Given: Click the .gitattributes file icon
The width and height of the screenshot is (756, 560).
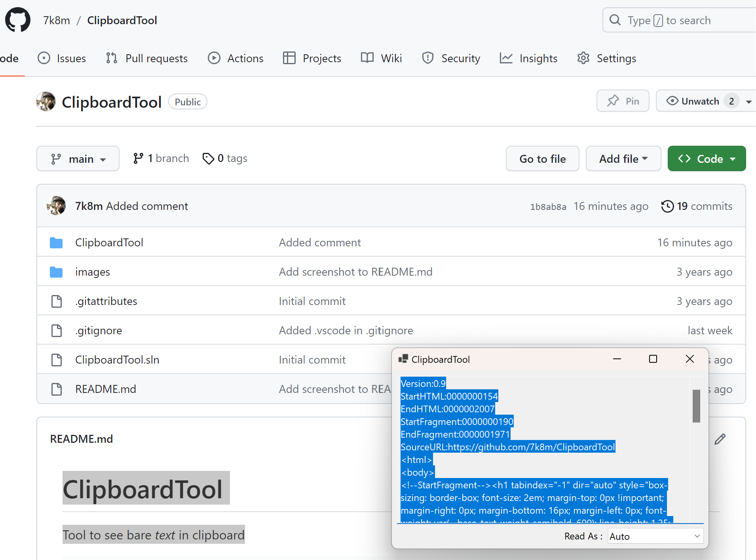Looking at the screenshot, I should click(x=57, y=301).
